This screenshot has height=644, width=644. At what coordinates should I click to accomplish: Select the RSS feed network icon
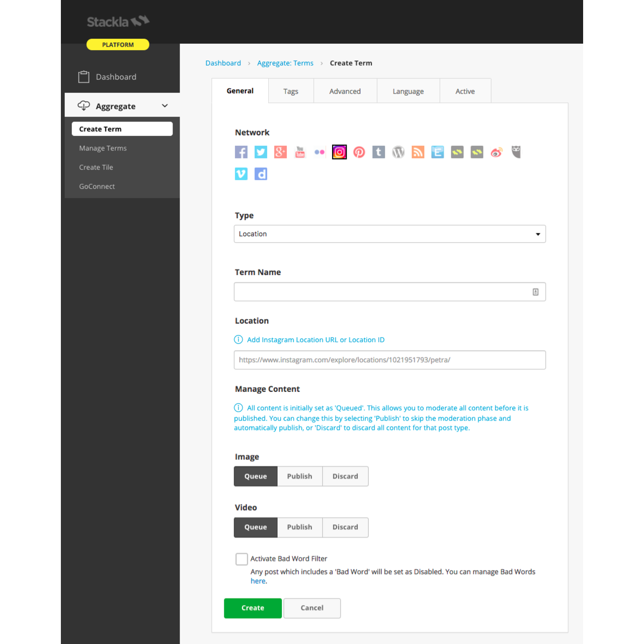pos(418,152)
